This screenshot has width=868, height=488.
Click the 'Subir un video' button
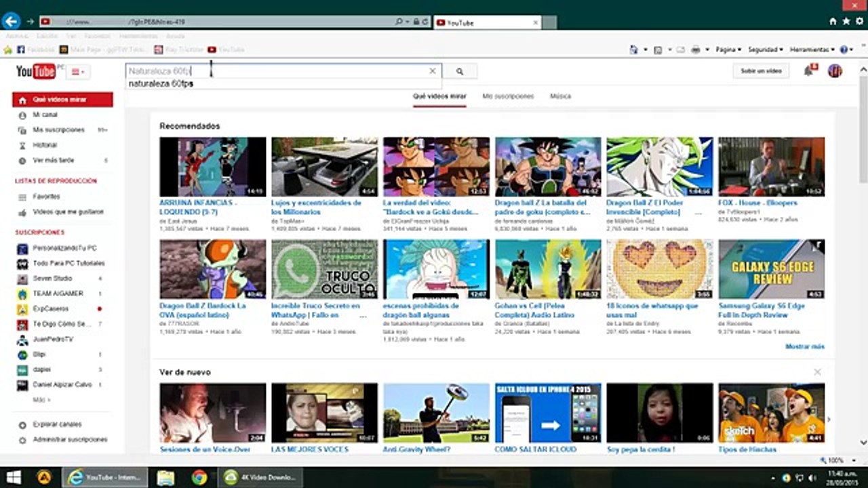761,70
